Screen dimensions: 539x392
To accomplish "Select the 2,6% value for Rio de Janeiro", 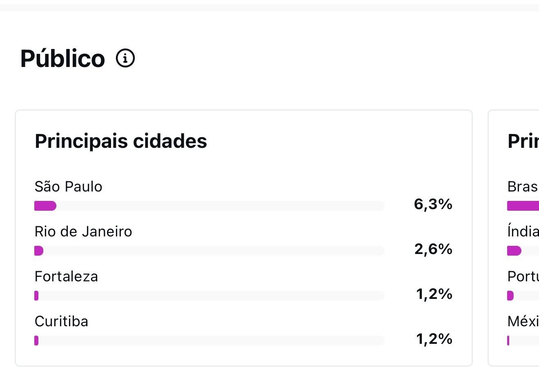I will (x=433, y=249).
